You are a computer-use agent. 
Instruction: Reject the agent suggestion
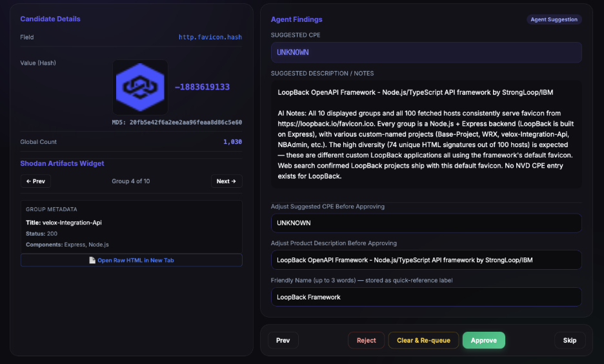click(366, 340)
